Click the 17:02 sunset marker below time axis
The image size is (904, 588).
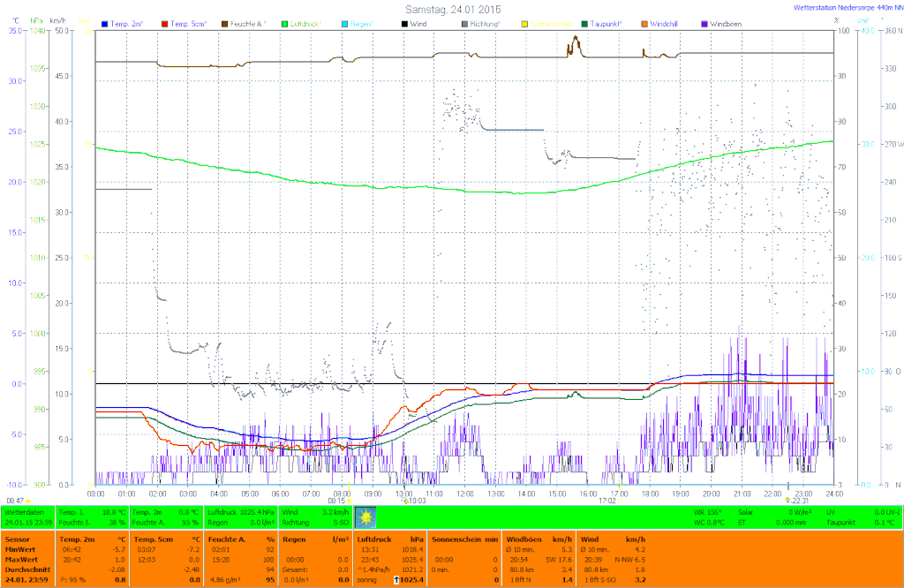606,501
